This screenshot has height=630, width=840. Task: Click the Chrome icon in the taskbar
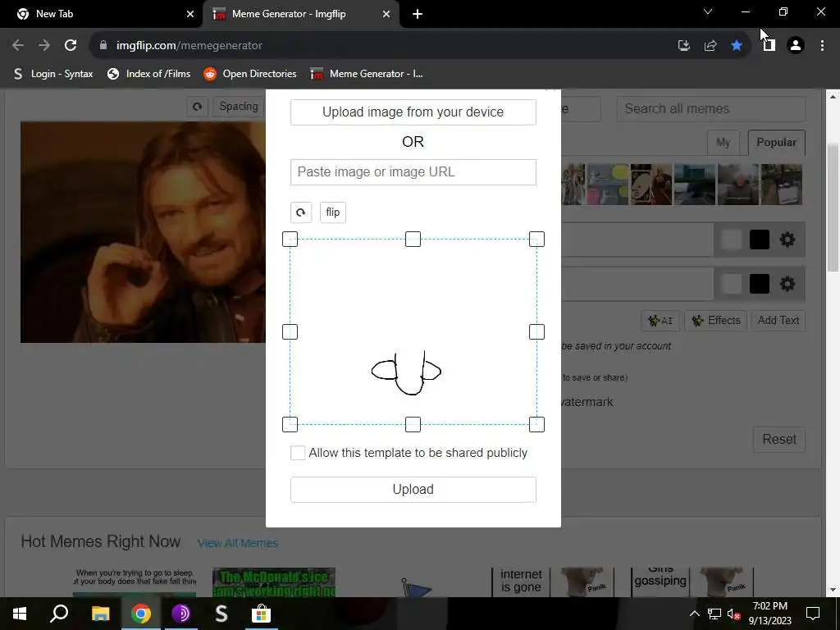click(x=141, y=614)
